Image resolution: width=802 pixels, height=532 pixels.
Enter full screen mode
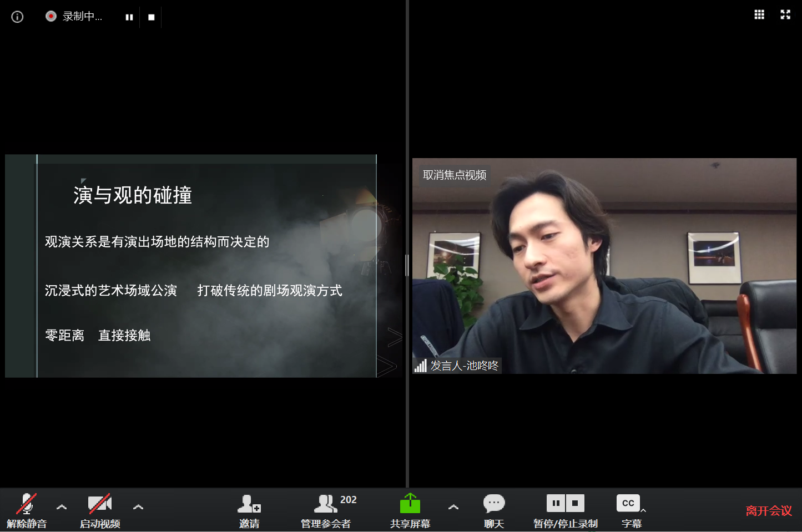[x=785, y=14]
